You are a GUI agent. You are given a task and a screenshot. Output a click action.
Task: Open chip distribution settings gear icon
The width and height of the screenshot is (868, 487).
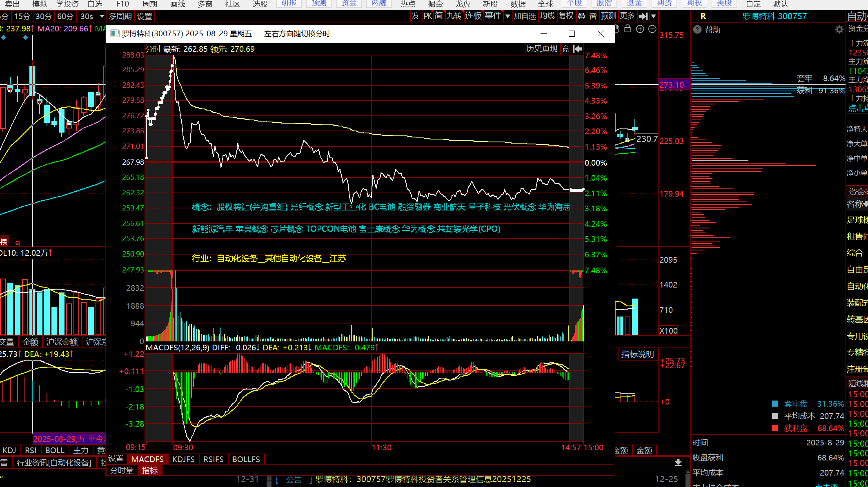click(839, 29)
